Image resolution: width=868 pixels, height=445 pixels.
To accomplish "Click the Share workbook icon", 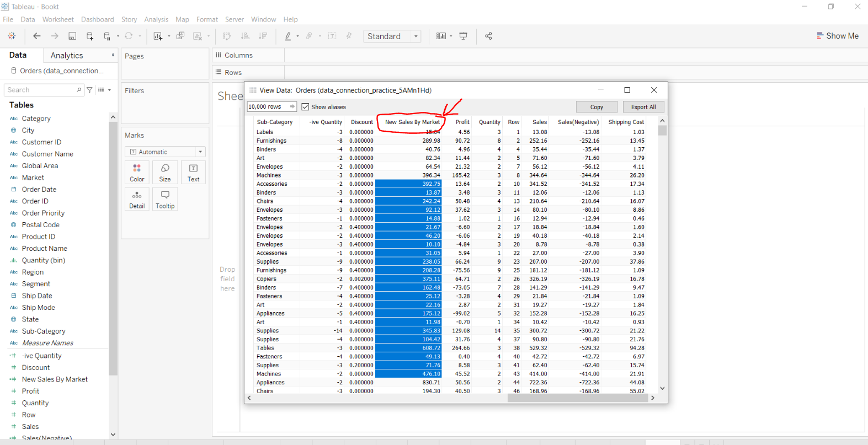I will point(488,36).
